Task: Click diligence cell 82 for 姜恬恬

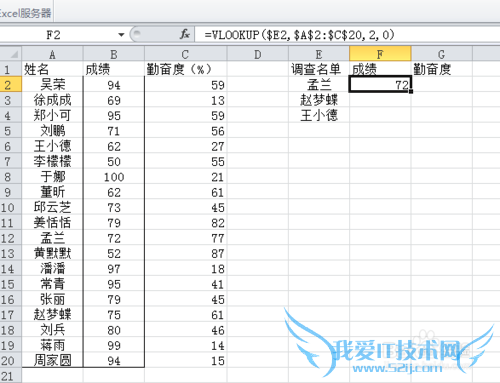Action: pyautogui.click(x=186, y=222)
